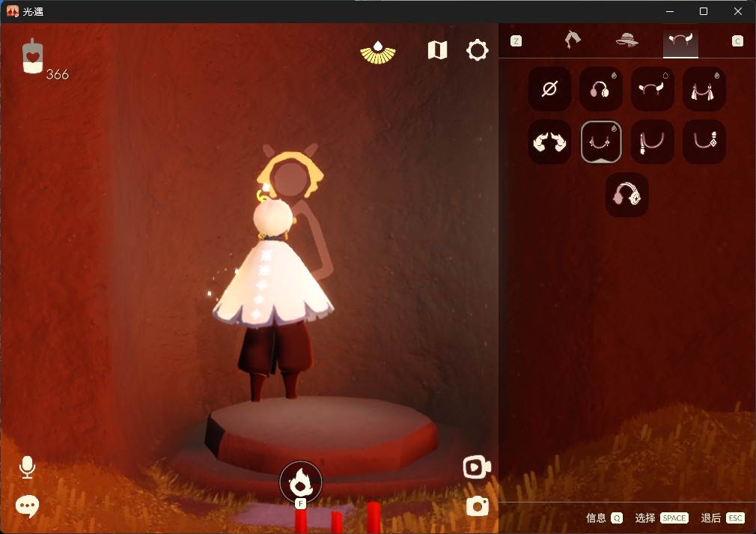Click the candle heart jar icon

click(33, 56)
